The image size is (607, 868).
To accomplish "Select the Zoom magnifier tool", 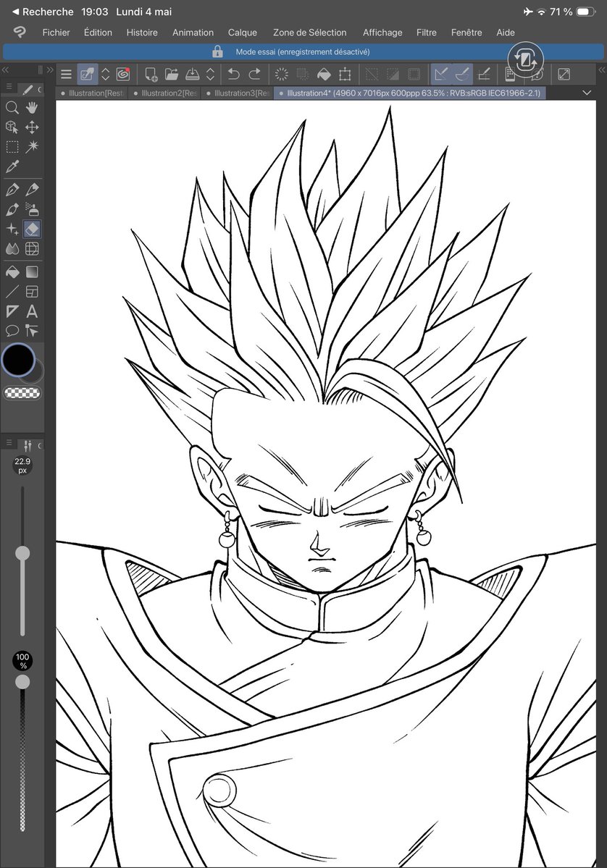I will pyautogui.click(x=12, y=107).
